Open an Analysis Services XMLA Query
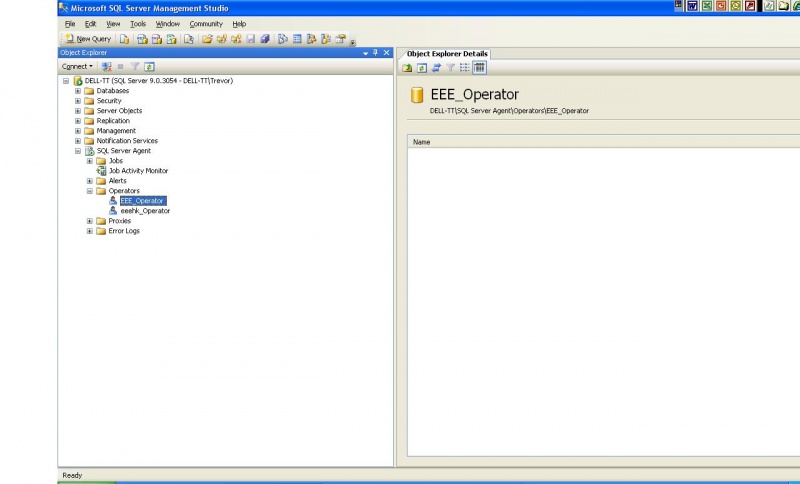Viewport: 800px width, 484px height. pos(171,39)
